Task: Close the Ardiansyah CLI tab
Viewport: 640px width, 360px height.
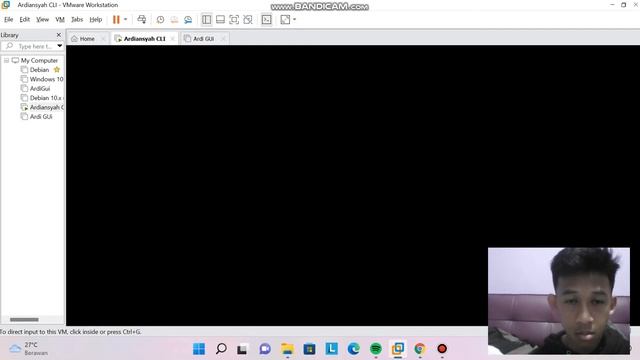Action: [173, 39]
